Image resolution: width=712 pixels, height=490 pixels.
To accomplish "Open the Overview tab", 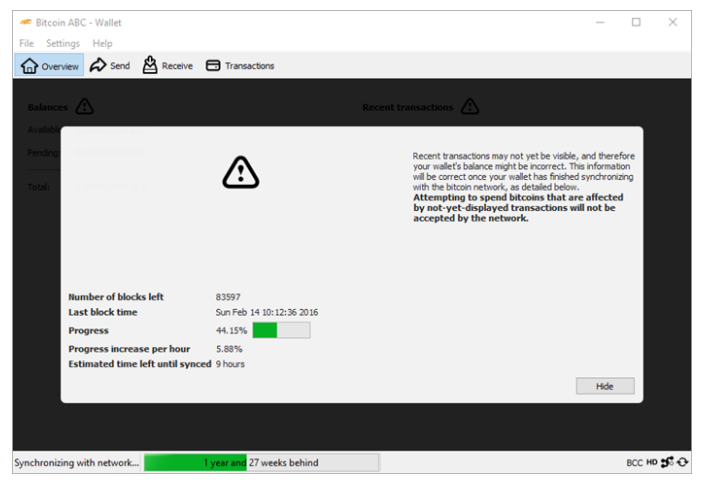I will (x=49, y=66).
